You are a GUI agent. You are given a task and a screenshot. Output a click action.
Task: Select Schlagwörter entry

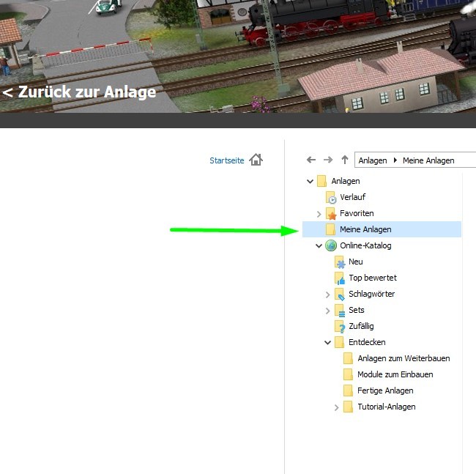click(371, 294)
